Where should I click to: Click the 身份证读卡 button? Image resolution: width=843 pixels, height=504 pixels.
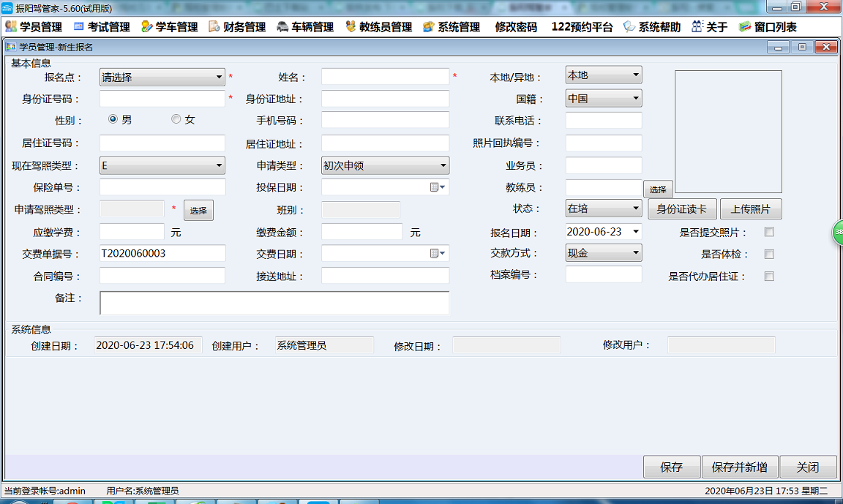click(x=683, y=209)
